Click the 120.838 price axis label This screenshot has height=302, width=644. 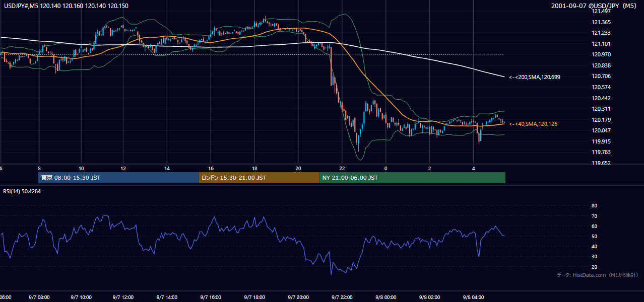(x=600, y=65)
